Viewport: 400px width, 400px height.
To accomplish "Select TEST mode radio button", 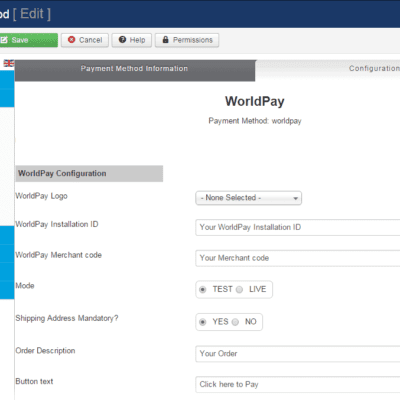I will coord(202,290).
